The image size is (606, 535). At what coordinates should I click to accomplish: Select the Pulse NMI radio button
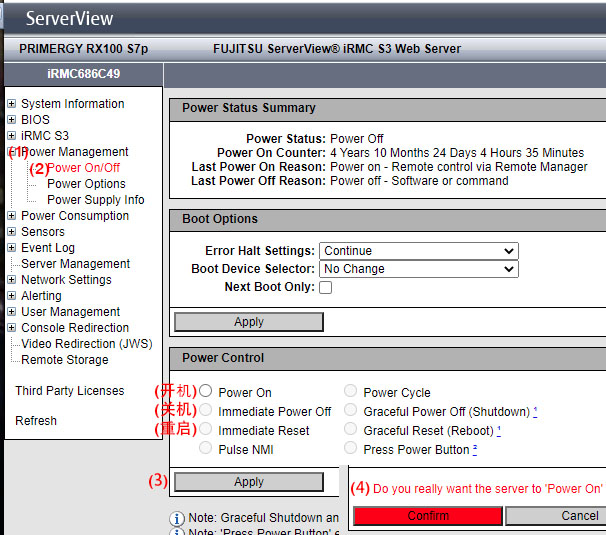[206, 448]
